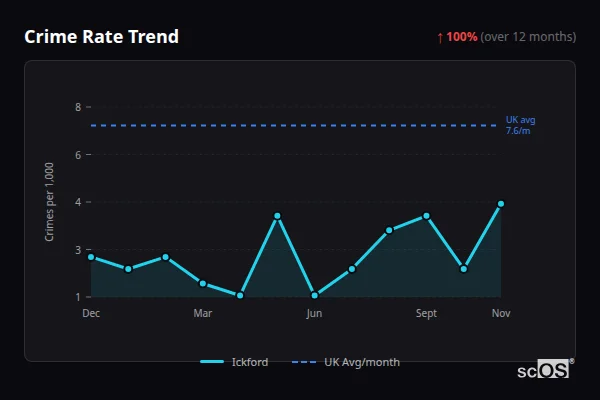Click the y-axis value 6

[x=78, y=155]
